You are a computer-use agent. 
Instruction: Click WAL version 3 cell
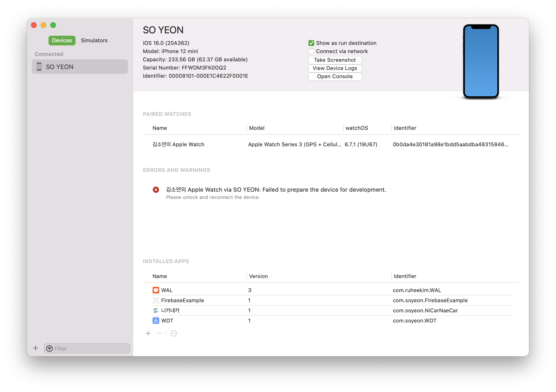point(250,290)
